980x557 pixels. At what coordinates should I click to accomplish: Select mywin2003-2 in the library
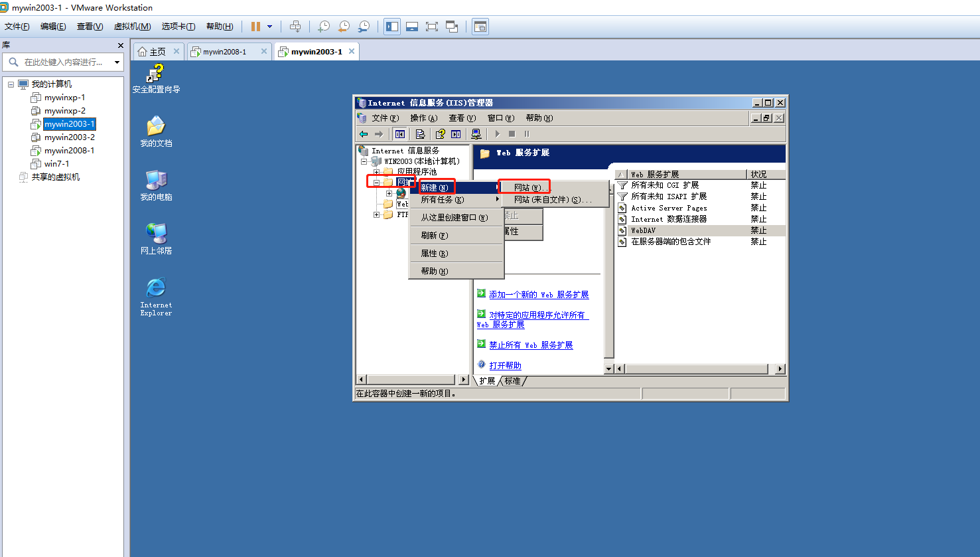point(69,137)
